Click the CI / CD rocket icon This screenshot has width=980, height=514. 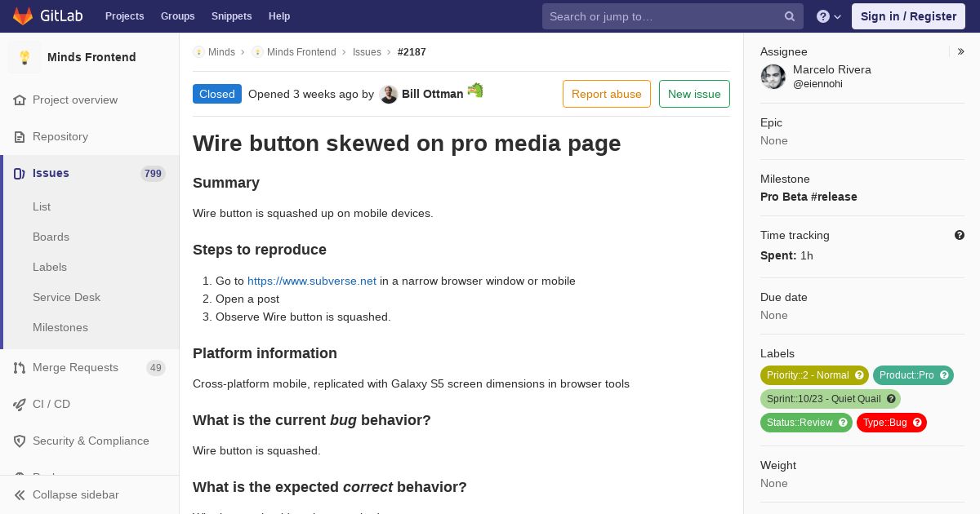tap(20, 404)
